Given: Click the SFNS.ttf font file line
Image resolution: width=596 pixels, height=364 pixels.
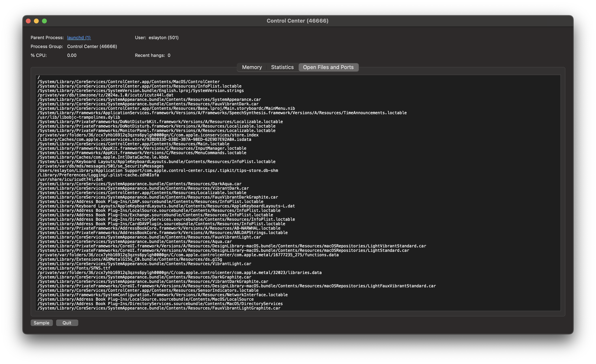Looking at the screenshot, I should coord(74,268).
